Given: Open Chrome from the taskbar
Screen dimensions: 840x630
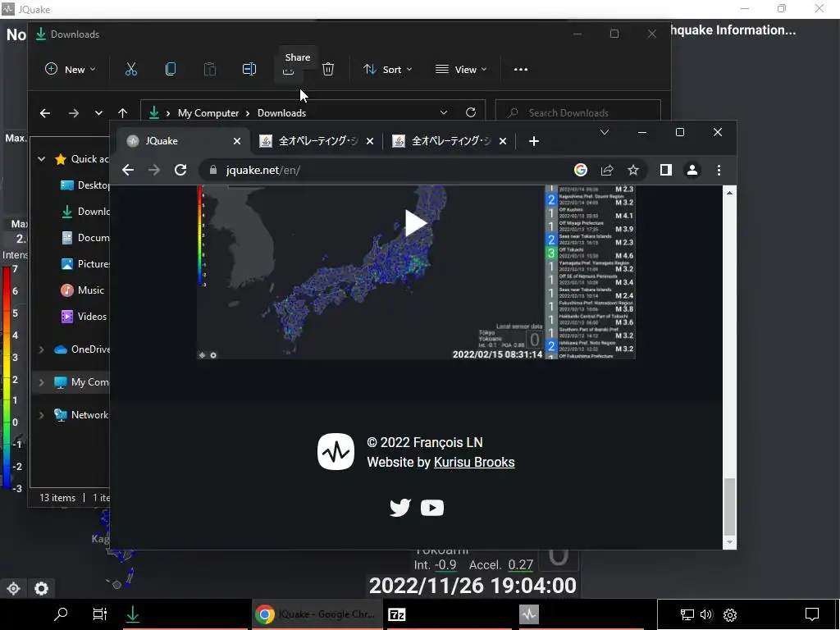Looking at the screenshot, I should pyautogui.click(x=317, y=614).
